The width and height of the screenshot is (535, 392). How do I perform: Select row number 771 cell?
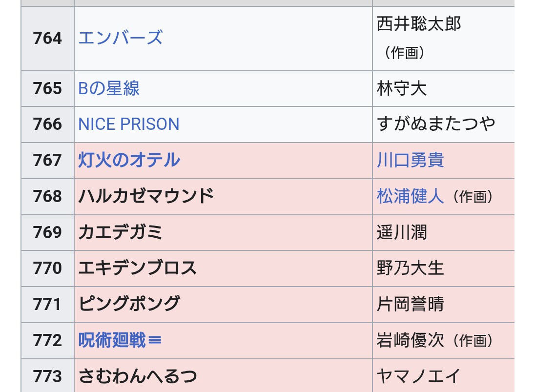pyautogui.click(x=47, y=304)
